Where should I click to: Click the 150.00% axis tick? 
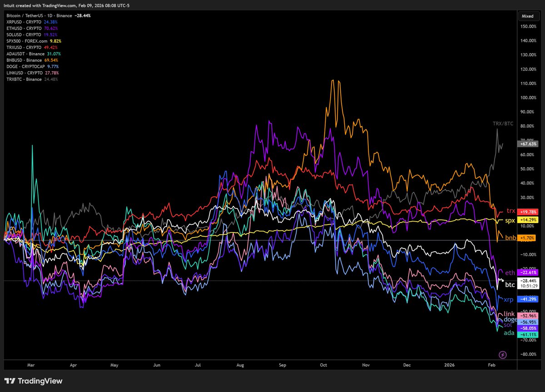(x=529, y=26)
